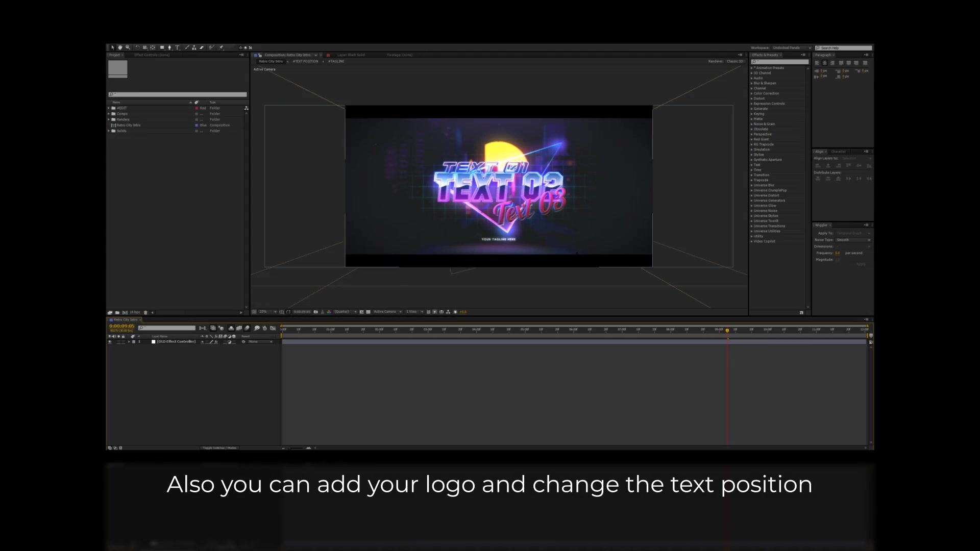Click the Toggle Switches / Modes button
Screen dimensions: 980x551
pyautogui.click(x=219, y=448)
